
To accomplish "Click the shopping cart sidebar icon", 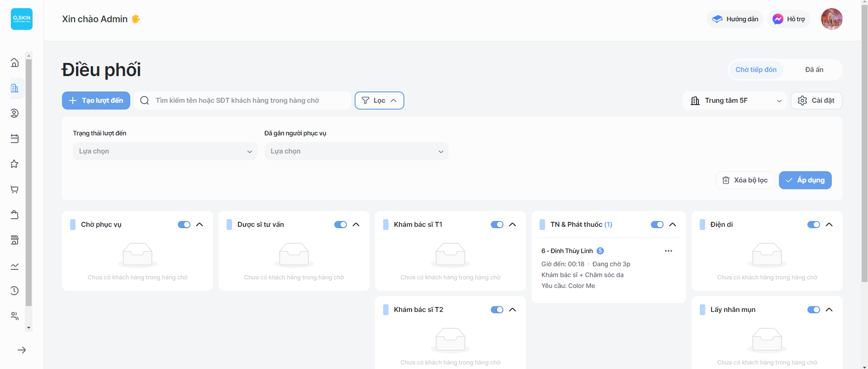I will click(14, 189).
